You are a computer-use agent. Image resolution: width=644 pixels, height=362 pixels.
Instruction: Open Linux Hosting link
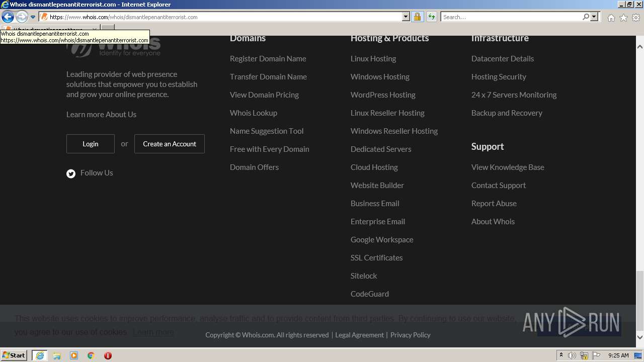coord(373,59)
